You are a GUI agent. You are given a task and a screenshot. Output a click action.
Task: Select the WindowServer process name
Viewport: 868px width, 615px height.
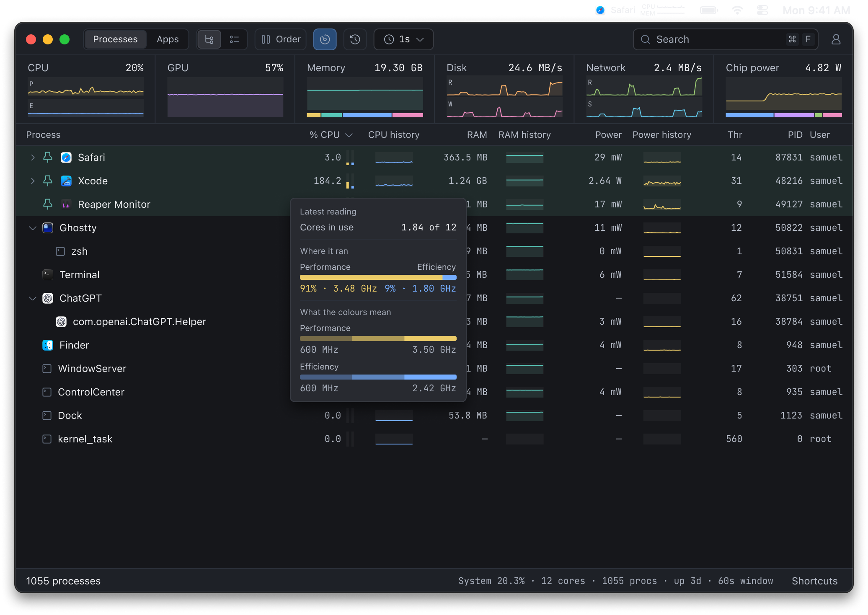(x=92, y=369)
